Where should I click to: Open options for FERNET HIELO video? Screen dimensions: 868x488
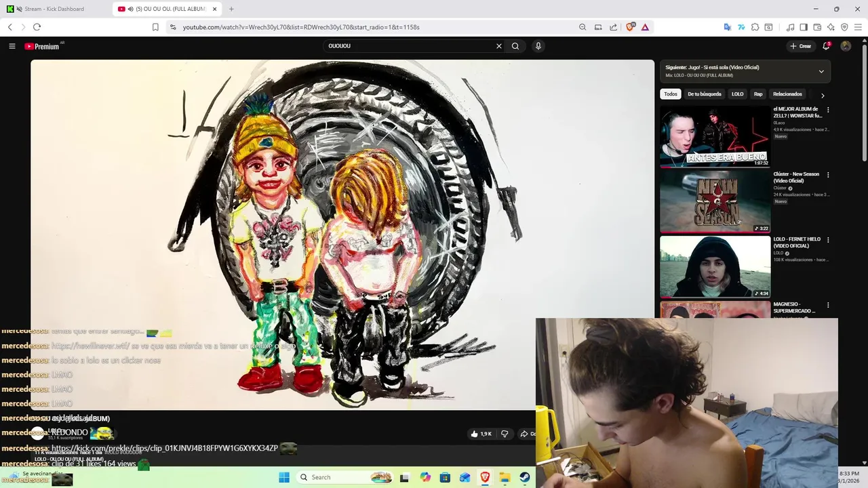[828, 240]
